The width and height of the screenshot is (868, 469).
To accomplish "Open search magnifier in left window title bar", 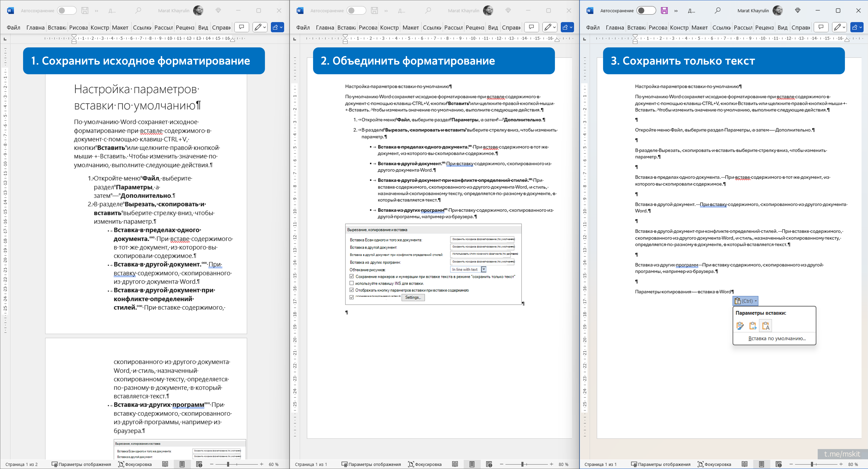I will pyautogui.click(x=138, y=10).
